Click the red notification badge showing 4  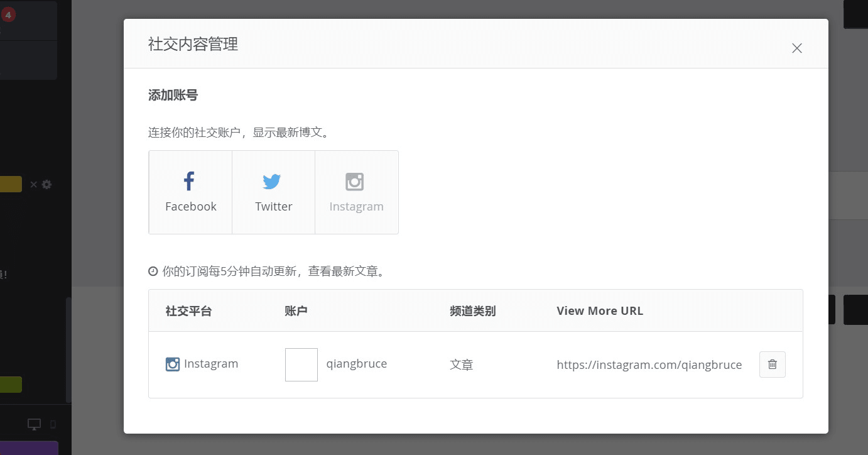[x=8, y=14]
